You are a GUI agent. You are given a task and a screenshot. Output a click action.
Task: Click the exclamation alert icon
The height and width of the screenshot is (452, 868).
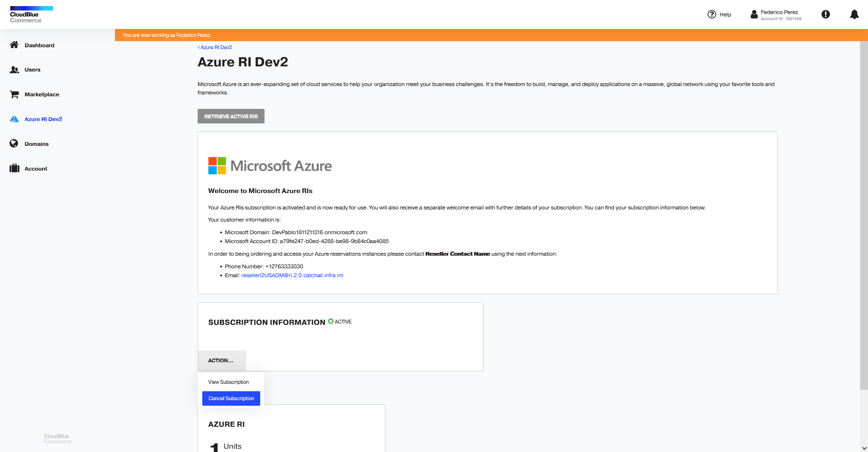(825, 14)
